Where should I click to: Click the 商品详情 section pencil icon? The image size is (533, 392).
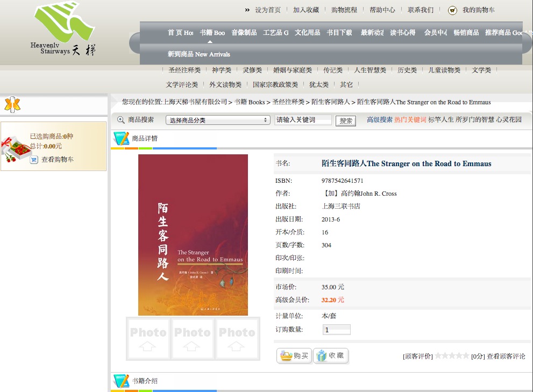click(121, 139)
